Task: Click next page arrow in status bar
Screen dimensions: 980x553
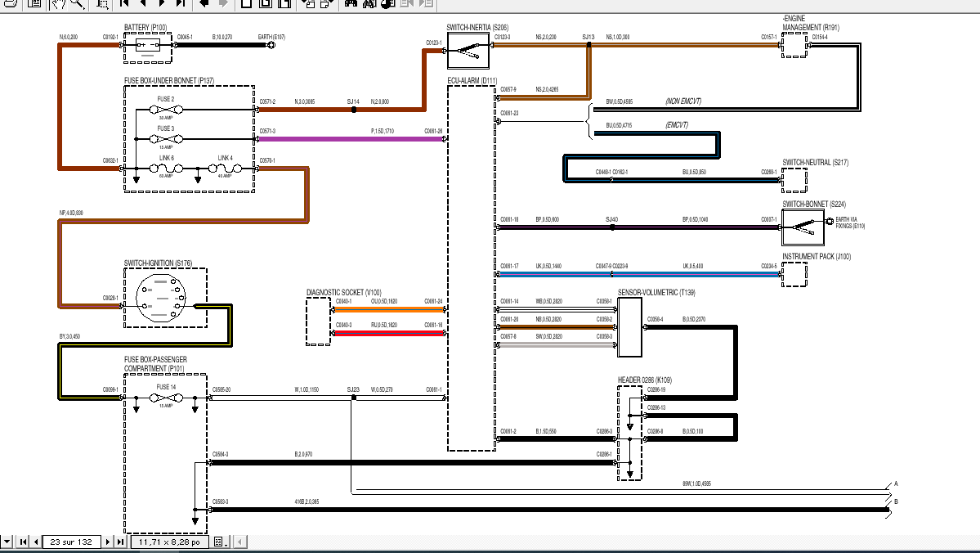Action: [108, 542]
